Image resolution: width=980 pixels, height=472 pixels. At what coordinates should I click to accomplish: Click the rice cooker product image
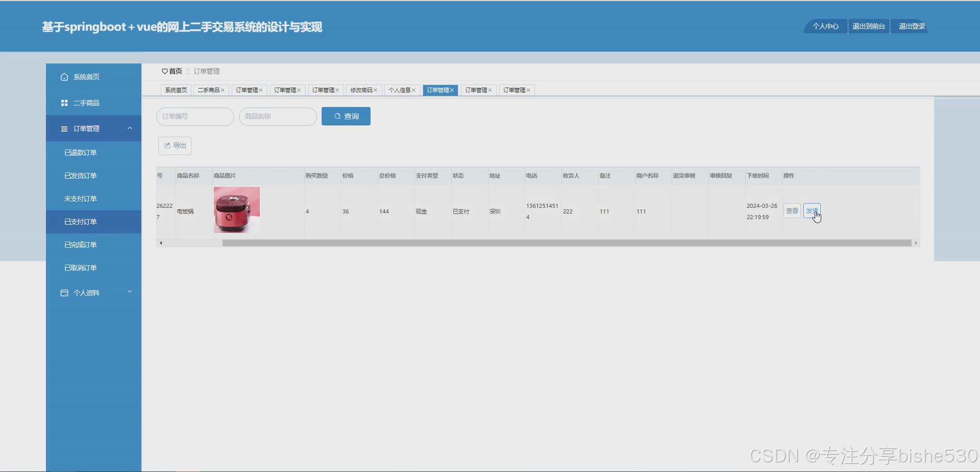pyautogui.click(x=237, y=210)
